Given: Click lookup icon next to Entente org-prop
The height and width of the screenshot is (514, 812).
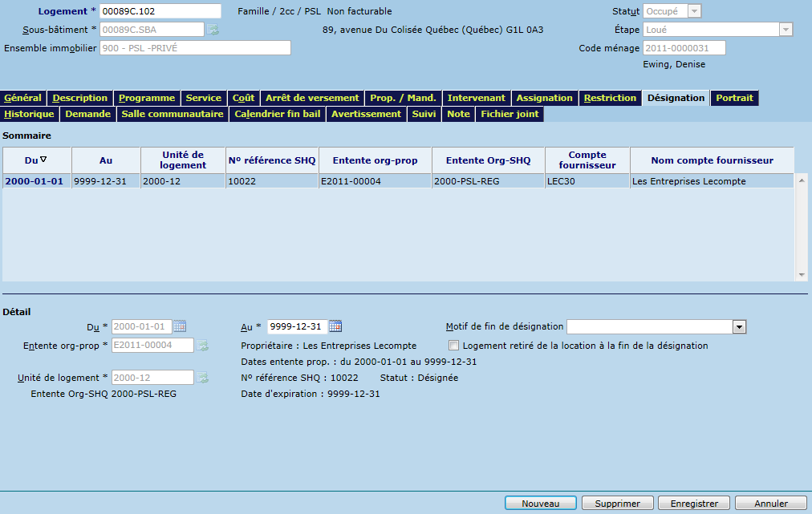Looking at the screenshot, I should click(203, 346).
